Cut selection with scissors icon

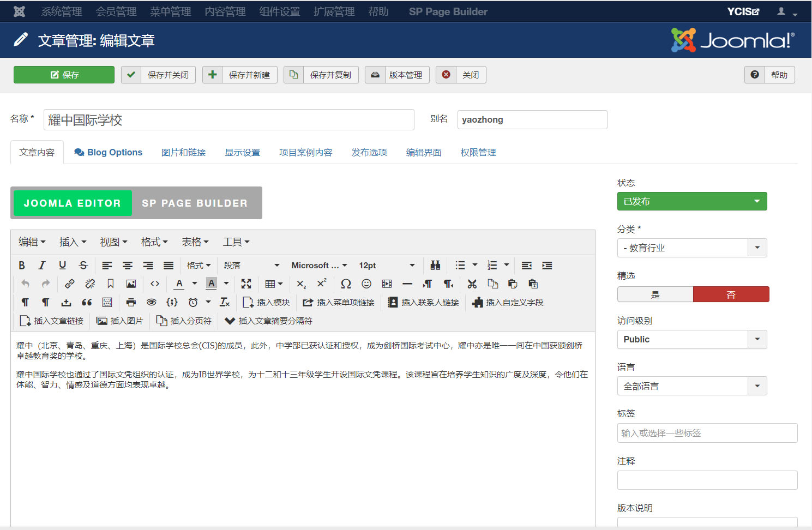[x=472, y=284]
